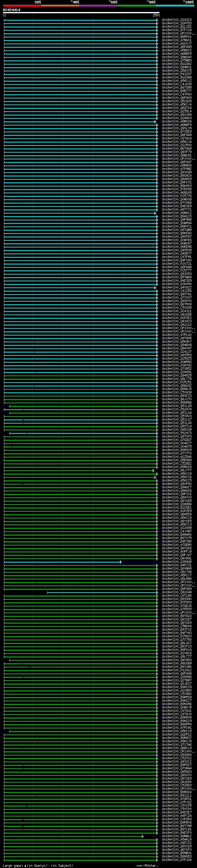Open hit UniRef100_B2LSD2
This screenshot has height=868, width=197.
tap(177, 26)
